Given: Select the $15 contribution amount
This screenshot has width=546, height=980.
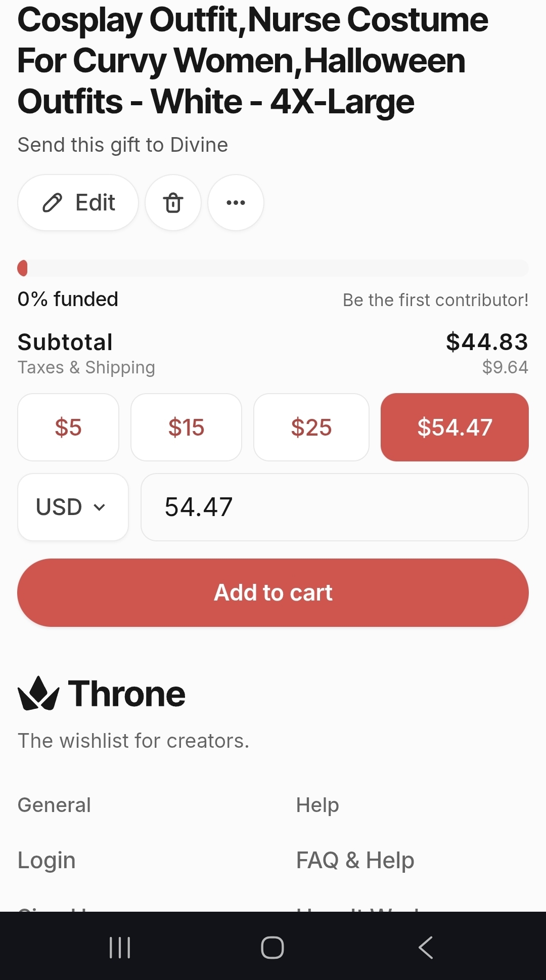Looking at the screenshot, I should coord(186,428).
